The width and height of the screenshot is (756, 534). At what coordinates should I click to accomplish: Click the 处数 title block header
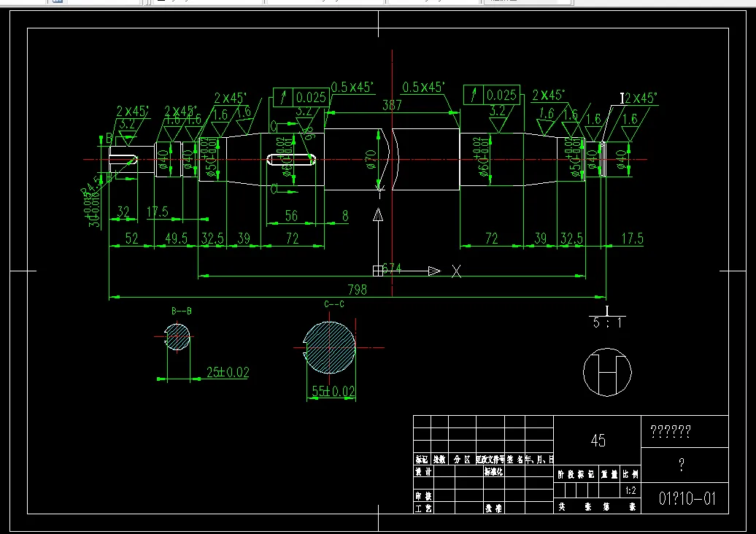point(439,460)
